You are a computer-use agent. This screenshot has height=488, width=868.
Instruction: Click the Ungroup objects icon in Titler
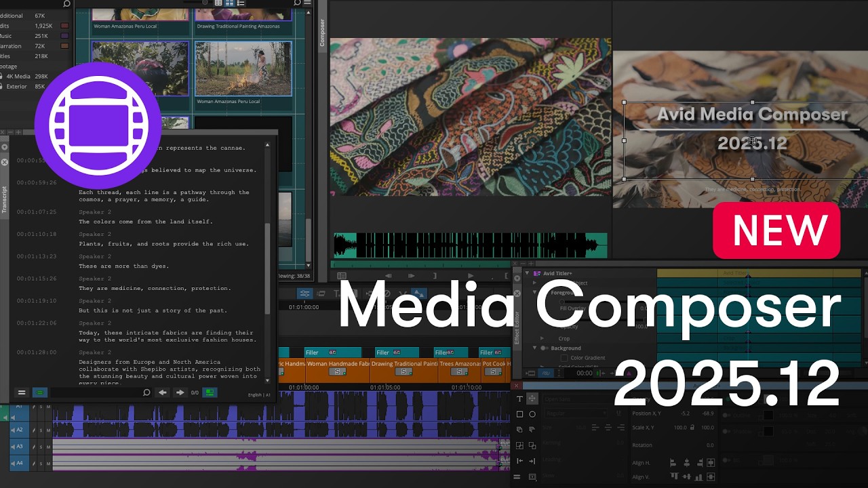tap(532, 445)
